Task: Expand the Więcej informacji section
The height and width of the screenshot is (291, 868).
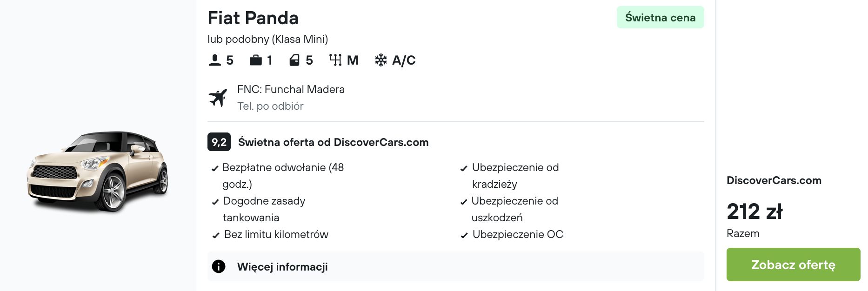Action: 282,267
